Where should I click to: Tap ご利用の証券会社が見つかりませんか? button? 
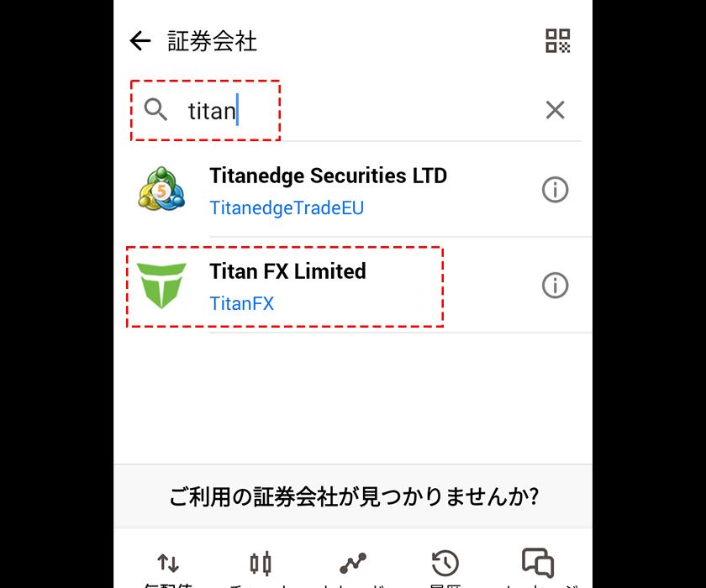(353, 496)
